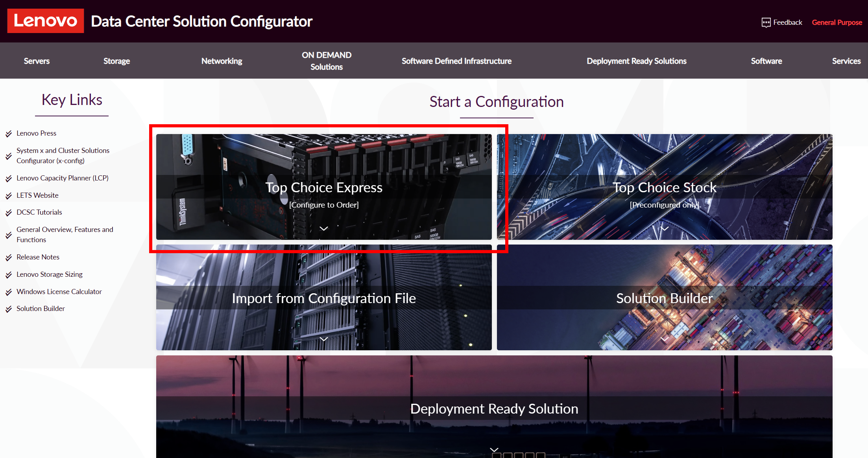The image size is (868, 458).
Task: Open the Feedback link
Action: pos(787,22)
